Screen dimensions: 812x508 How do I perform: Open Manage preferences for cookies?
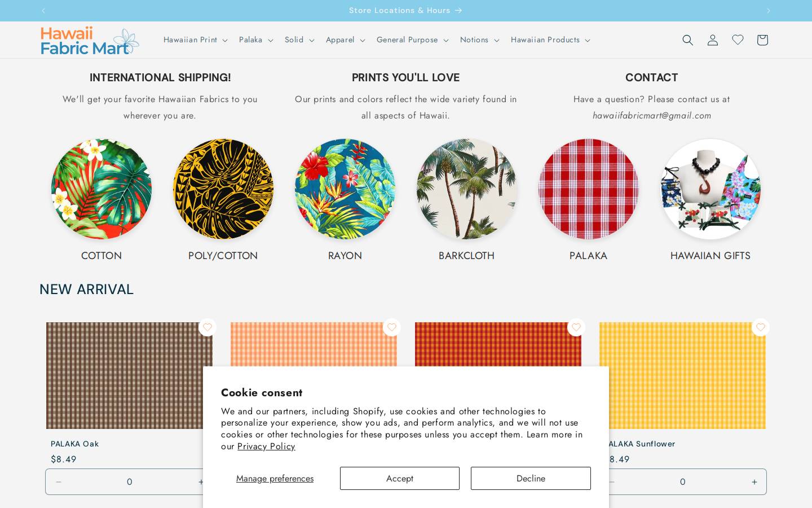[x=275, y=479]
